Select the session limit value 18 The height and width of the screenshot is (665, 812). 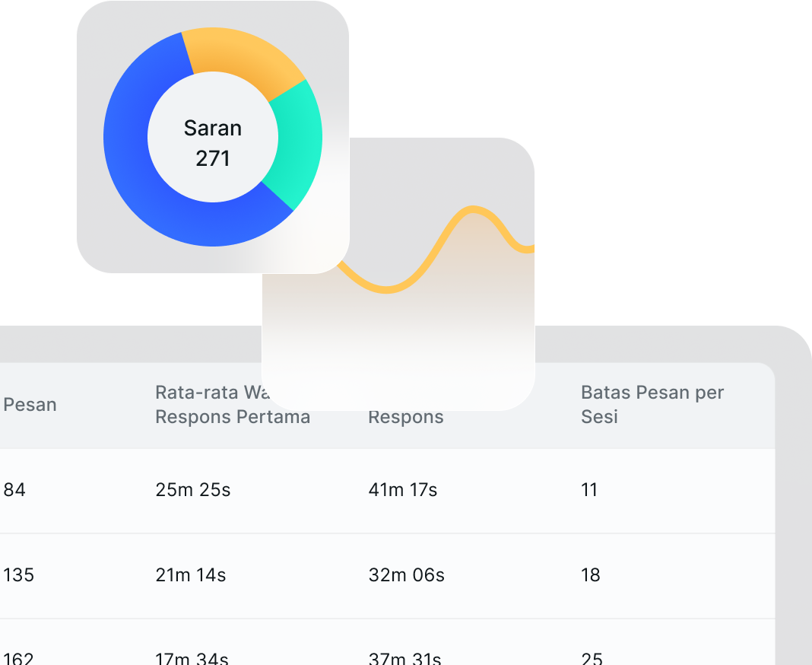(591, 575)
